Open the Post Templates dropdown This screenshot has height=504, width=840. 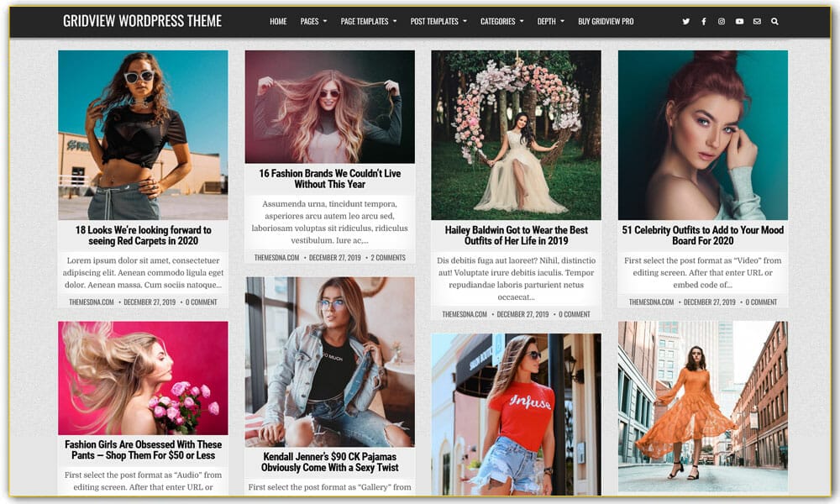point(438,22)
